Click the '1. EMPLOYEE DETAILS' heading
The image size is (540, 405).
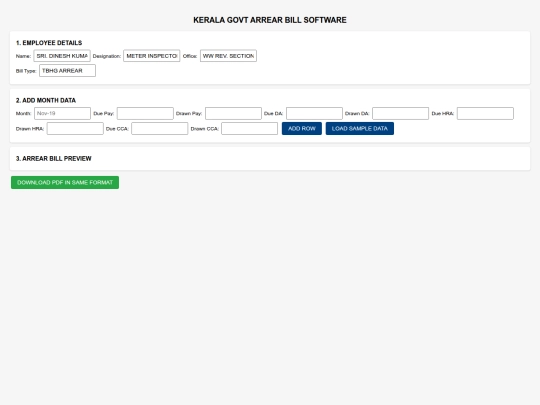tap(49, 43)
